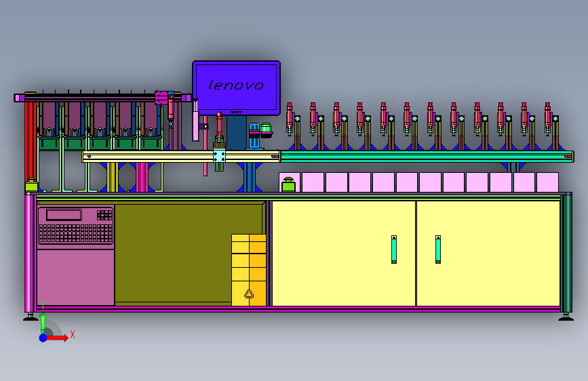Select the right yellow cabinet door
588x381 pixels.
tap(488, 254)
